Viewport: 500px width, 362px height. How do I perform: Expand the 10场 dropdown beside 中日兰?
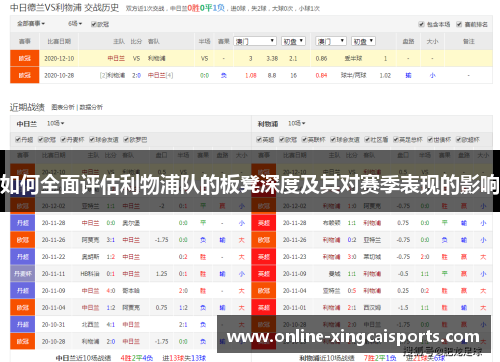coord(55,123)
